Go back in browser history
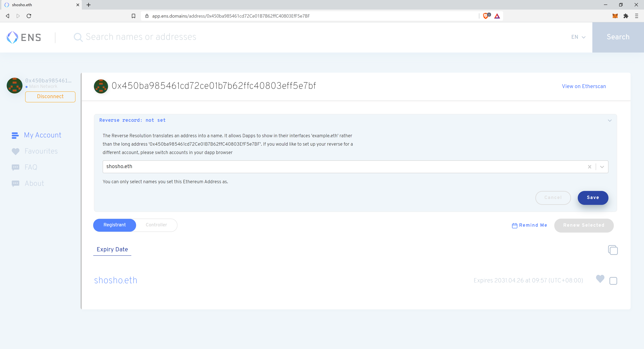Image resolution: width=644 pixels, height=349 pixels. pos(8,16)
